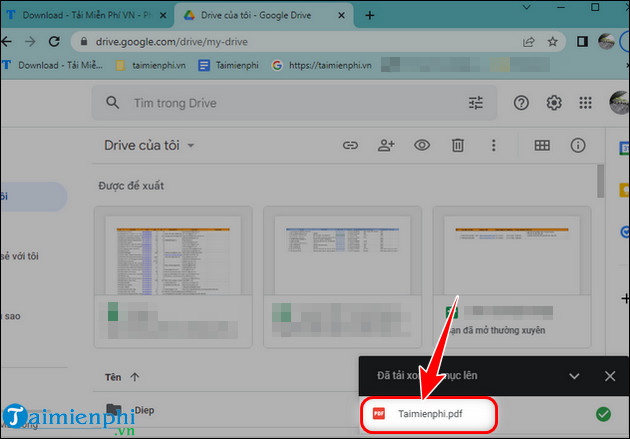630x439 pixels.
Task: Open a new browser tab
Action: pos(370,15)
